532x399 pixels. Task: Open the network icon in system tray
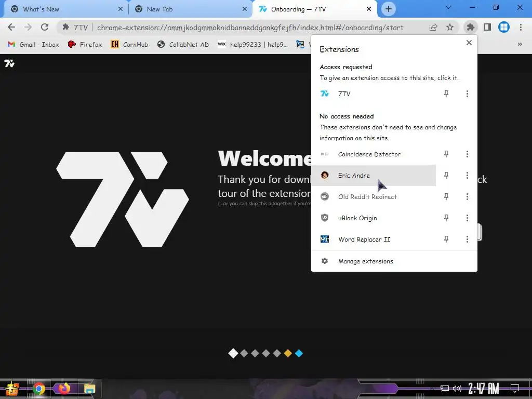point(444,389)
